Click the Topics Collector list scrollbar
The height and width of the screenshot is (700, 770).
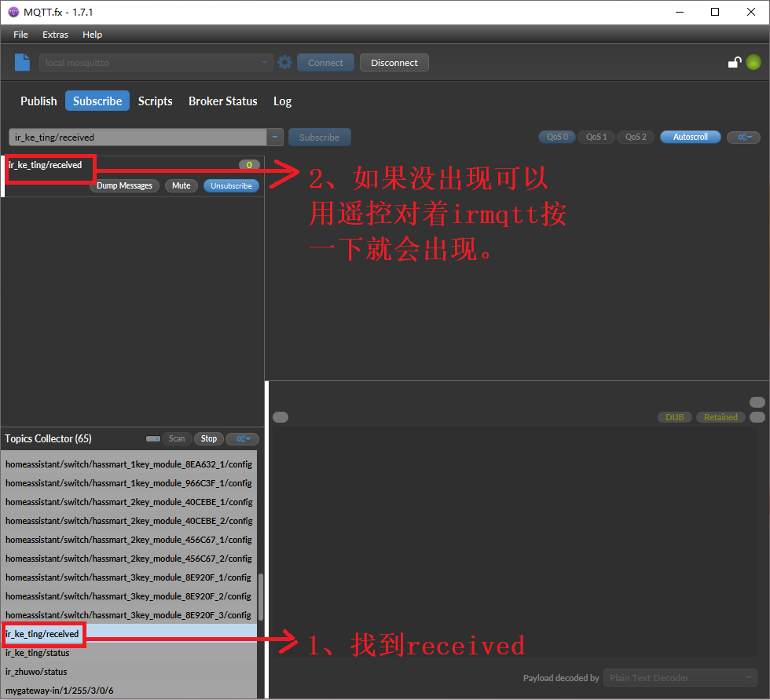(x=261, y=597)
